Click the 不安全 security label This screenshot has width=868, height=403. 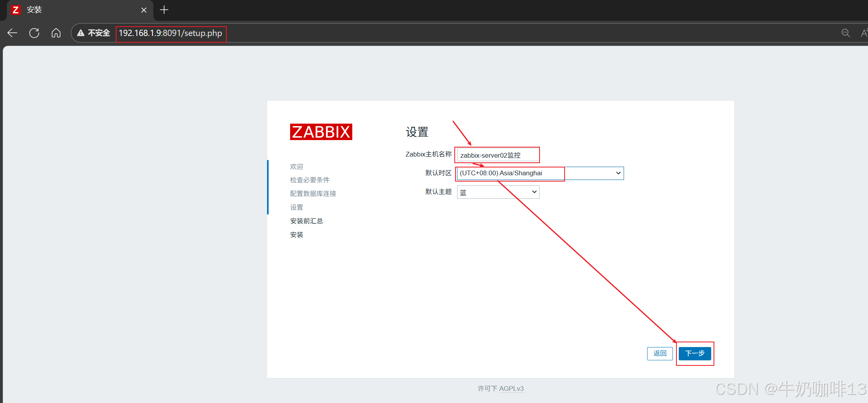(99, 33)
